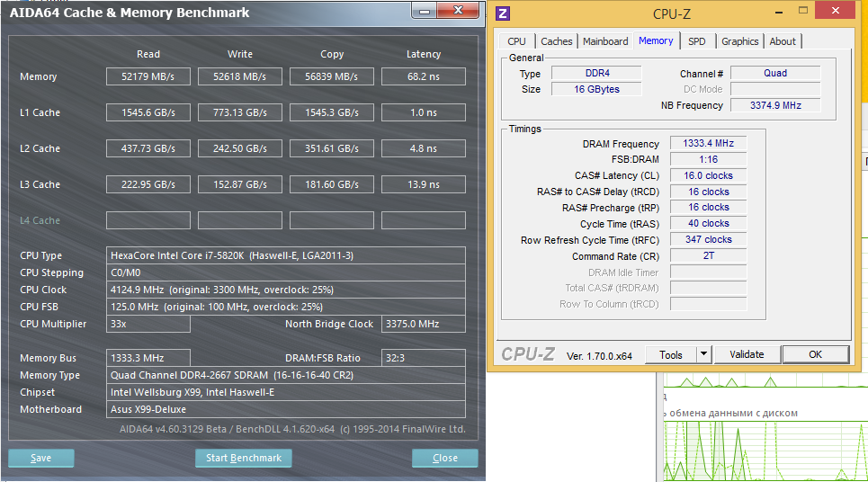Select the Memory tab in CPU-Z
Viewport: 868px width, 482px height.
coord(656,41)
